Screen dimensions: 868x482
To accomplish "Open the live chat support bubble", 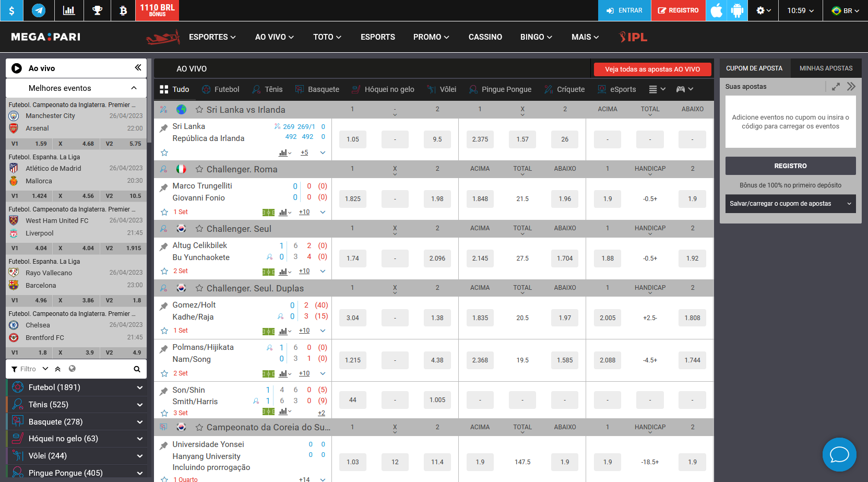I will [x=839, y=454].
